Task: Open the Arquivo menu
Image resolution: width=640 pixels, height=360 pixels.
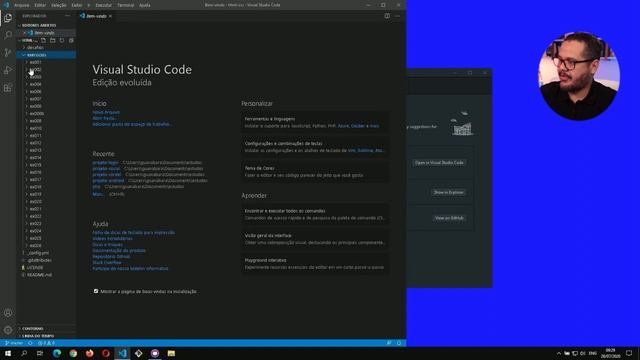Action: point(22,5)
